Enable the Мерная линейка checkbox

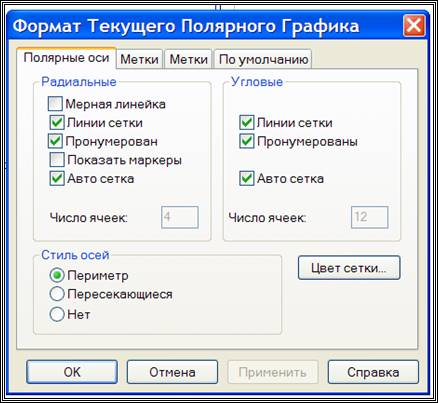click(55, 104)
